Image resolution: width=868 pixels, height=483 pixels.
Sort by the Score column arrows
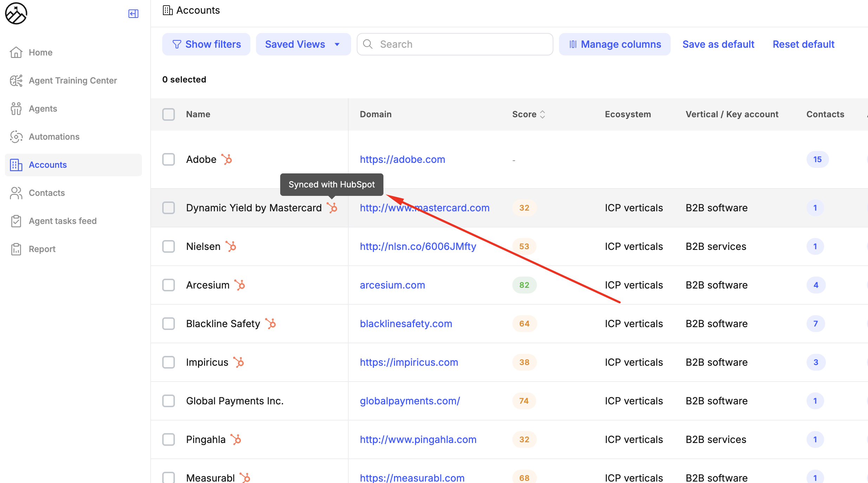pos(542,114)
